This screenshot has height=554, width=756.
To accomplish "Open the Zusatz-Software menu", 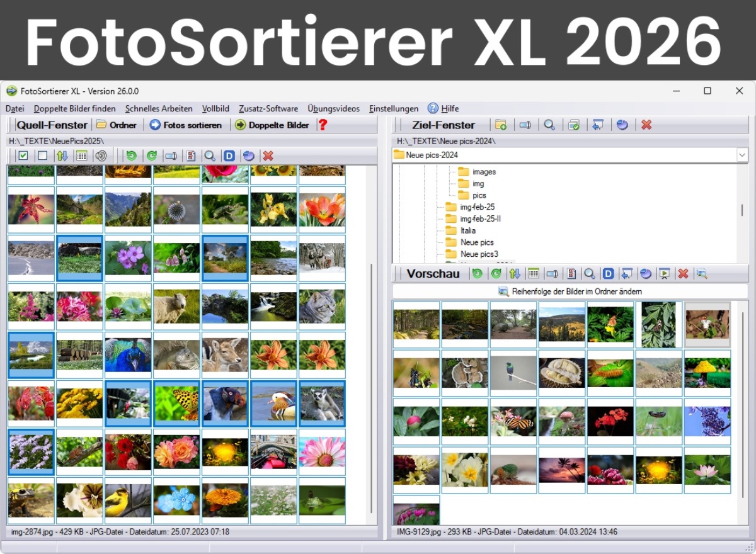I will point(268,108).
